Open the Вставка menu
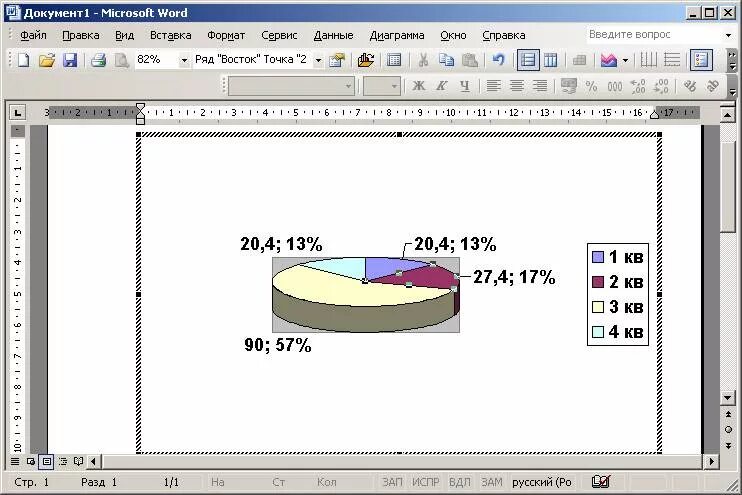742x495 pixels. pyautogui.click(x=170, y=35)
